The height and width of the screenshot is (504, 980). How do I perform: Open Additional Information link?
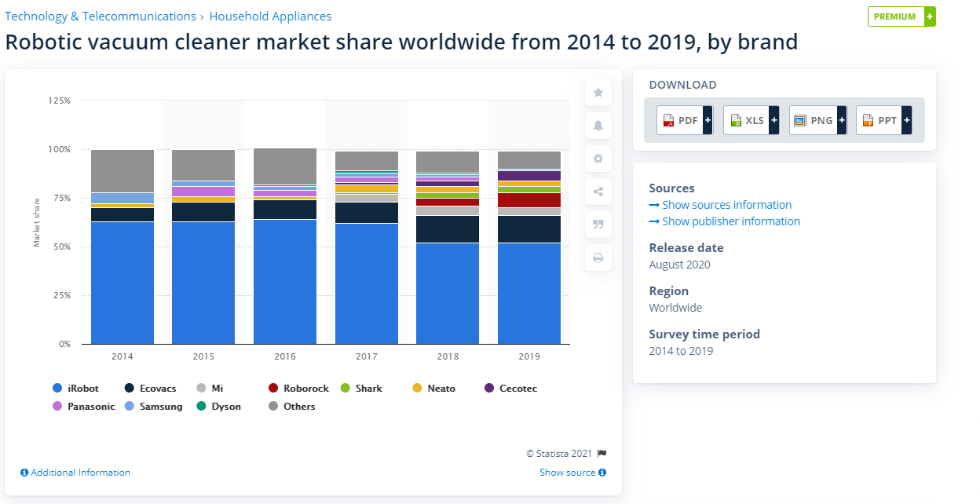pos(75,473)
